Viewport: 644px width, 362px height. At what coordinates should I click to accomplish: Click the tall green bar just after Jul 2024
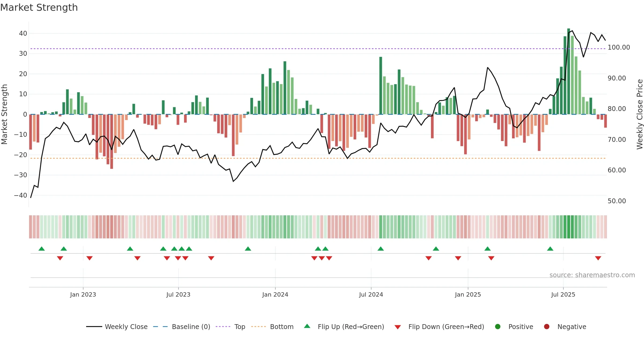380,86
